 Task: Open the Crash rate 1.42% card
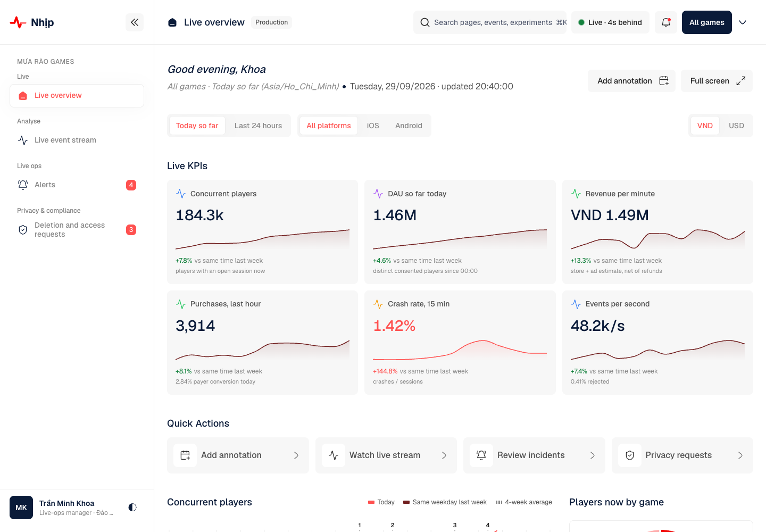click(x=460, y=343)
